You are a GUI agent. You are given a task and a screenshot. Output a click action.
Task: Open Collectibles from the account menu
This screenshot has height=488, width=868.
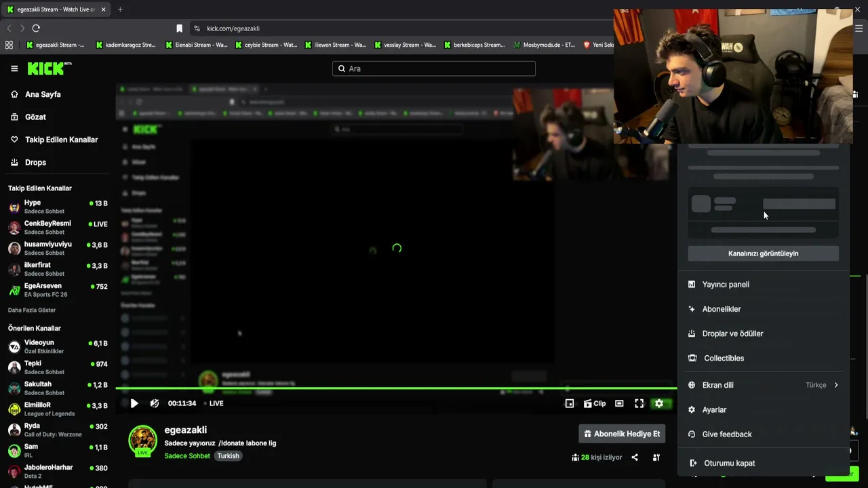764,358
